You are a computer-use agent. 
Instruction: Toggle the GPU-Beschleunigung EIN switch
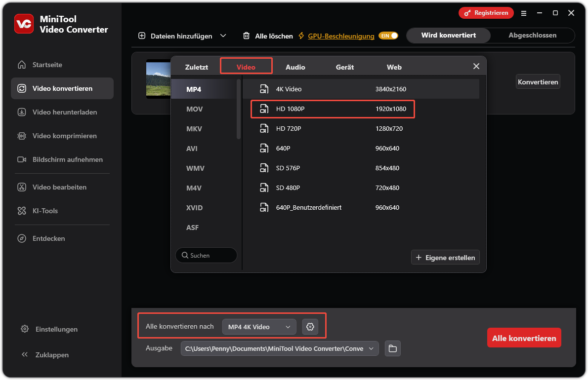[388, 36]
